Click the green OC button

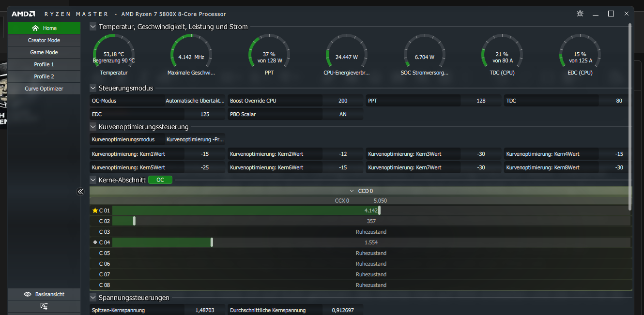click(x=160, y=180)
